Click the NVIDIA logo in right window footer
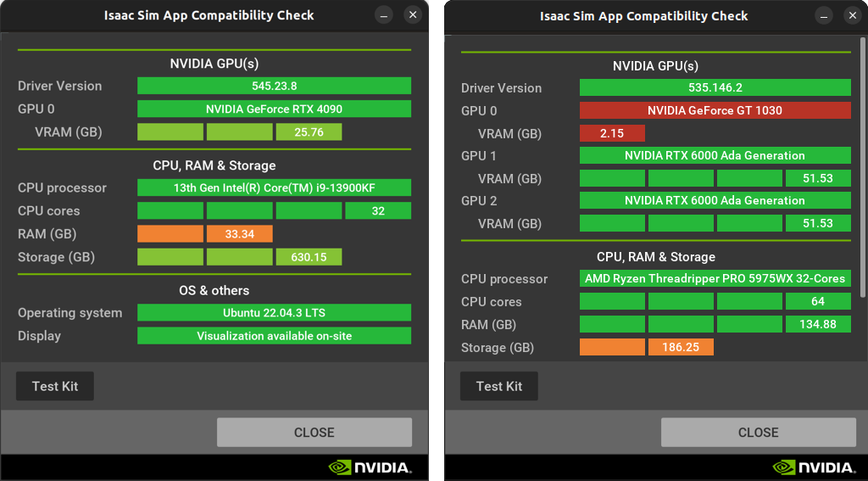The height and width of the screenshot is (481, 868). [x=814, y=467]
